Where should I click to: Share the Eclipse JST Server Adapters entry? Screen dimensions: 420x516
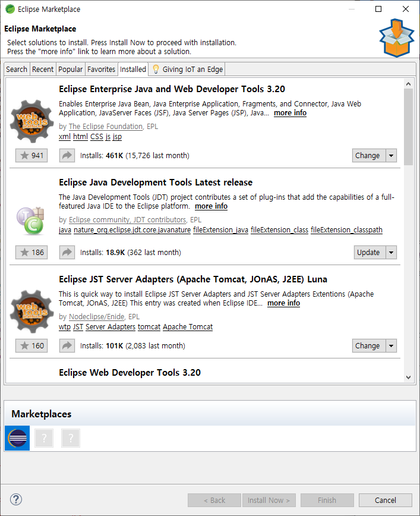click(67, 345)
